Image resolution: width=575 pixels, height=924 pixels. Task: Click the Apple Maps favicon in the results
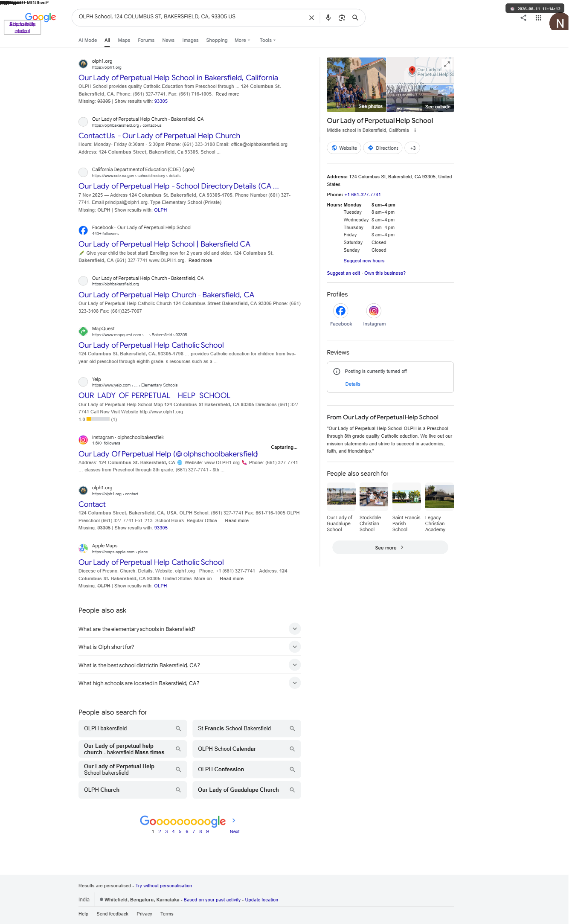pyautogui.click(x=83, y=549)
